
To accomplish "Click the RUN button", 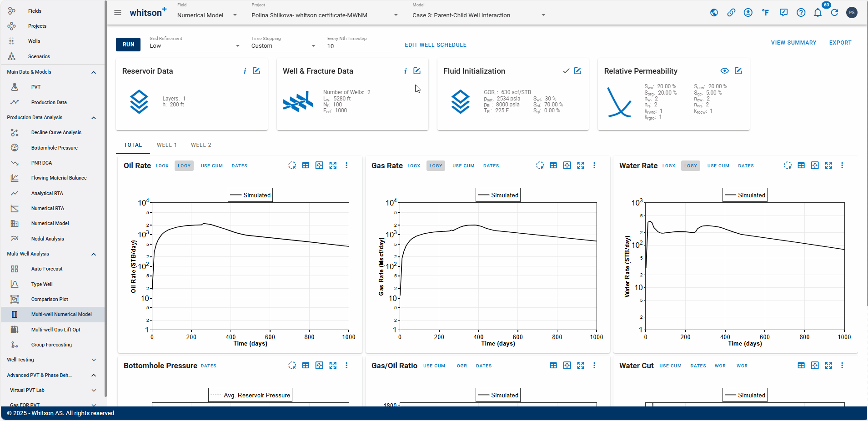I will coord(128,45).
